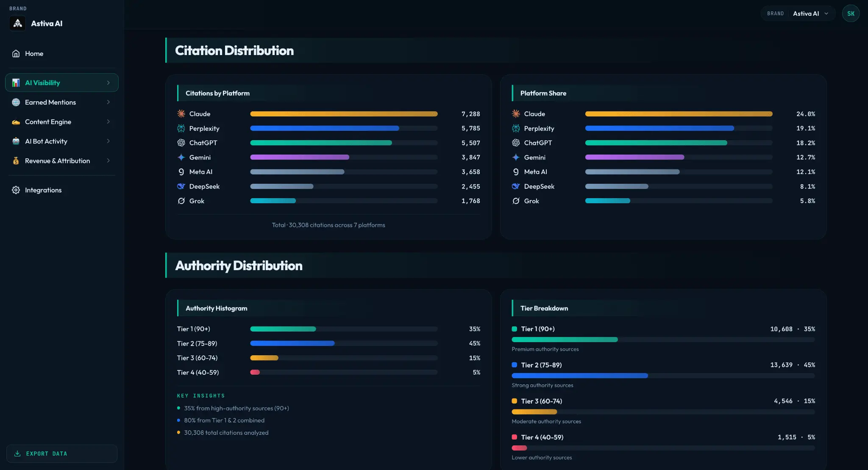The width and height of the screenshot is (868, 470).
Task: Expand the Earned Mentions chevron
Action: [108, 102]
